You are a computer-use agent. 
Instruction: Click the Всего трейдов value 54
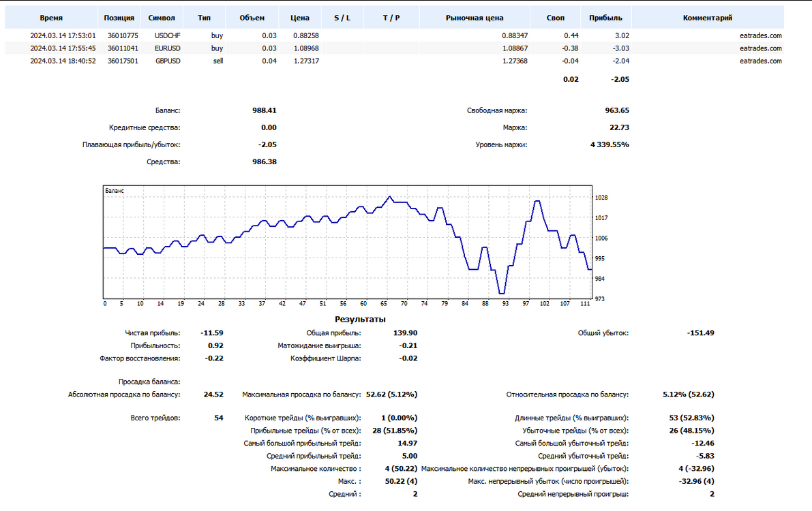pyautogui.click(x=219, y=418)
